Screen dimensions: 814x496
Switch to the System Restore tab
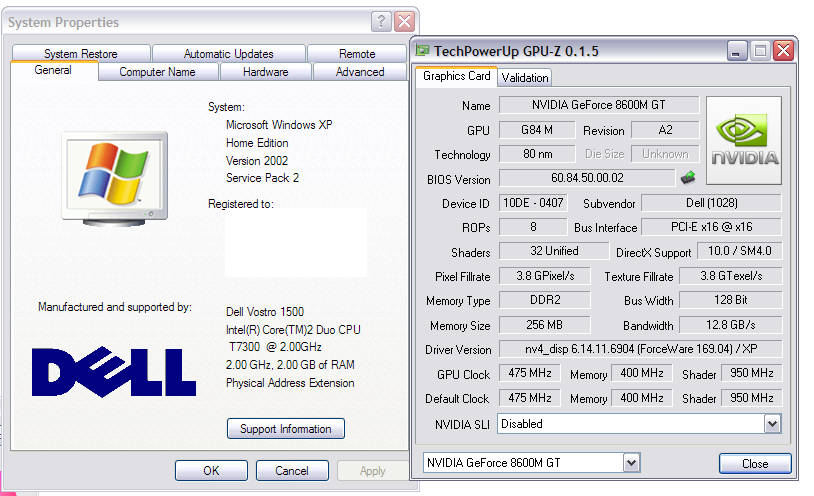pyautogui.click(x=81, y=53)
